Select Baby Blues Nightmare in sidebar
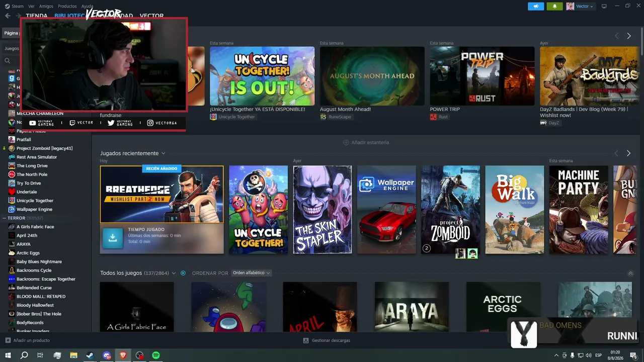This screenshot has width=644, height=362. tap(39, 261)
